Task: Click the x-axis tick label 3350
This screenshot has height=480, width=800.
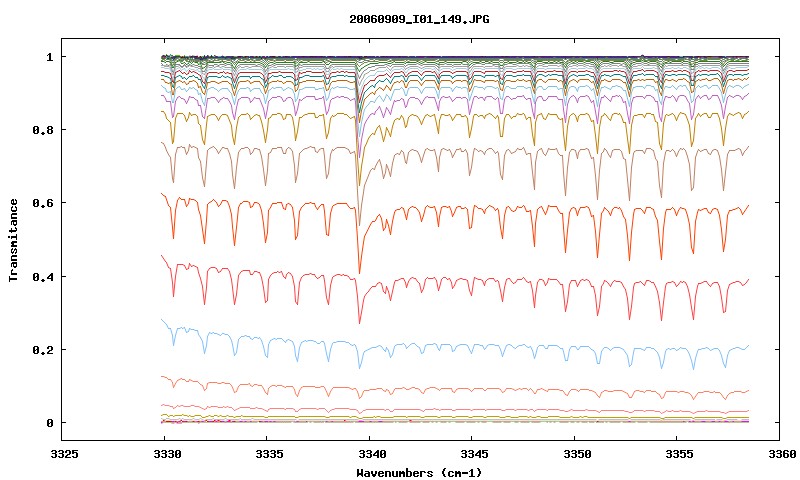Action: pyautogui.click(x=577, y=454)
